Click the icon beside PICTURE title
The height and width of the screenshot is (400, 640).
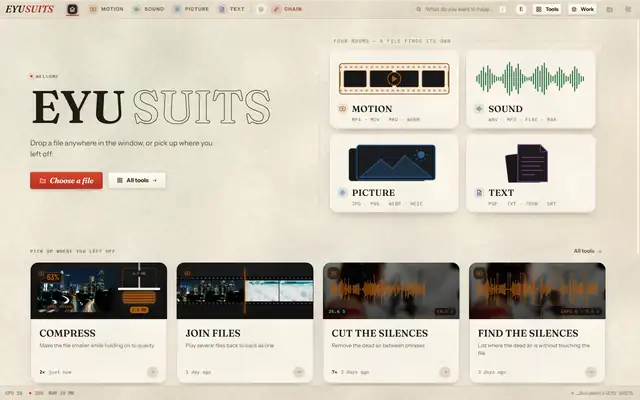(x=342, y=192)
